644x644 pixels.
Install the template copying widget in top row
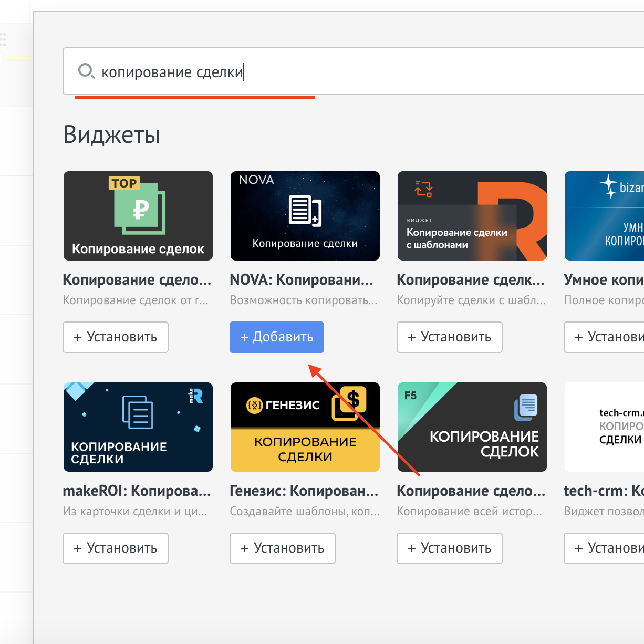pos(449,337)
